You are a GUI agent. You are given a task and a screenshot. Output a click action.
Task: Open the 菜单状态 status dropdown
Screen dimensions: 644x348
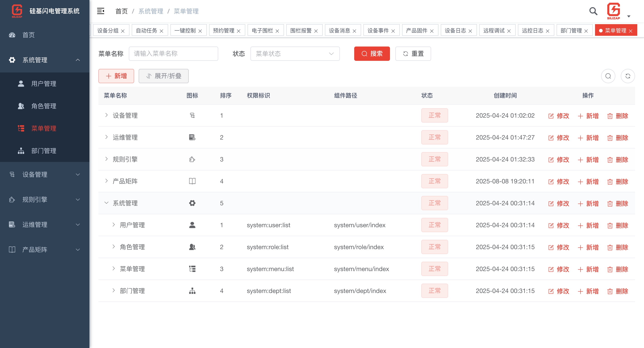tap(295, 54)
